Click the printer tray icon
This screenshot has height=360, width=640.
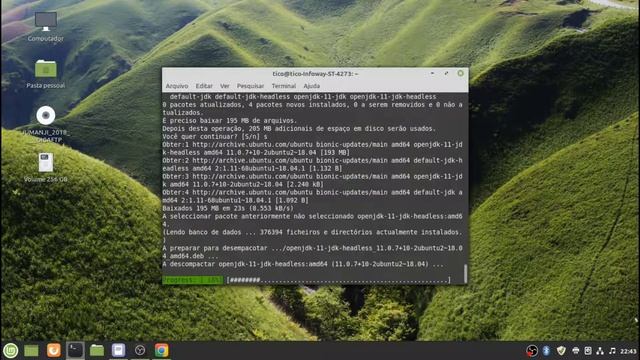(576, 351)
